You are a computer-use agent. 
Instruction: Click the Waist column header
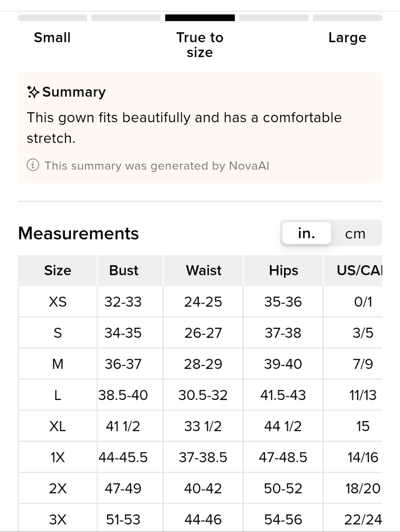pyautogui.click(x=203, y=270)
